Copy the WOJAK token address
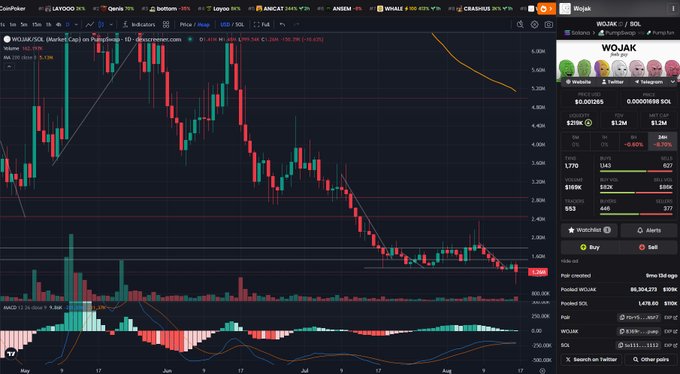The height and width of the screenshot is (374, 680). [x=639, y=331]
